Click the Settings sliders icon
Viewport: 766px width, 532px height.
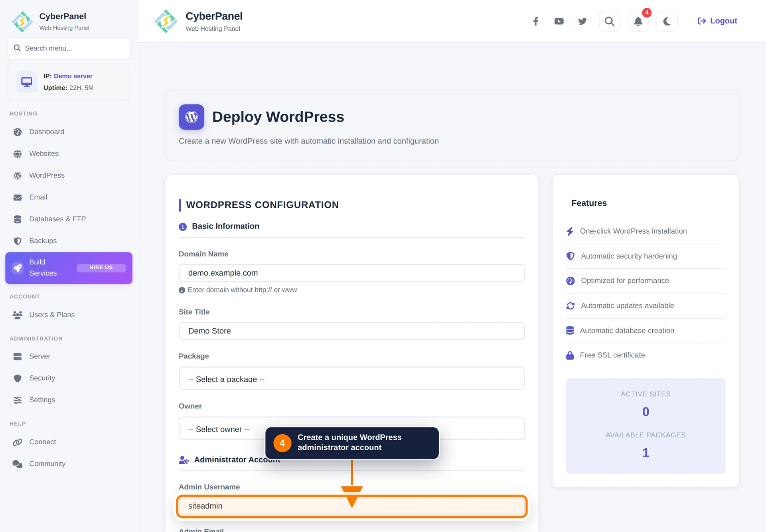point(18,400)
